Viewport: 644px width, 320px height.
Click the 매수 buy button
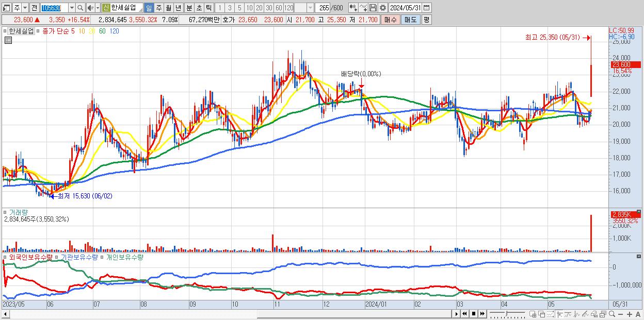pos(391,20)
